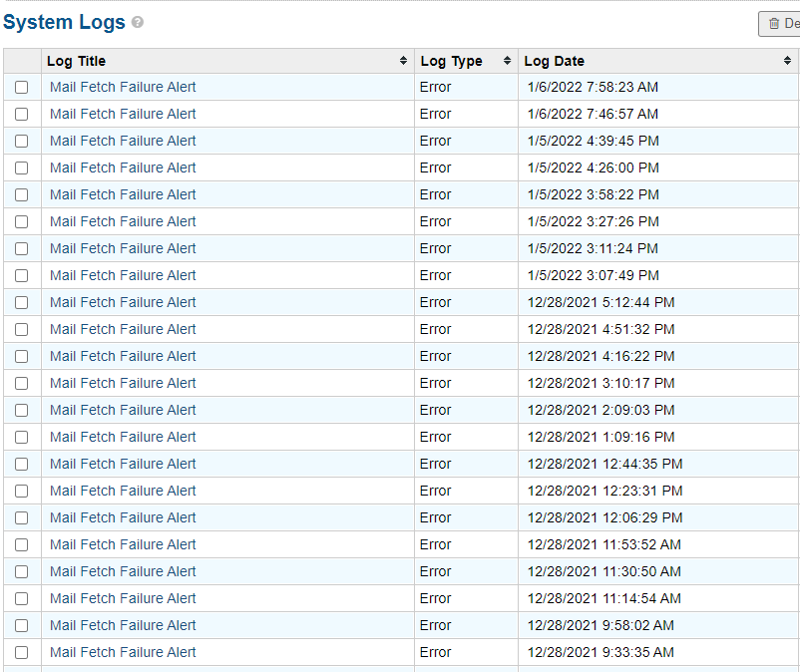Tick checkbox for 12/28/2021 5:12:44 PM log

pos(21,303)
